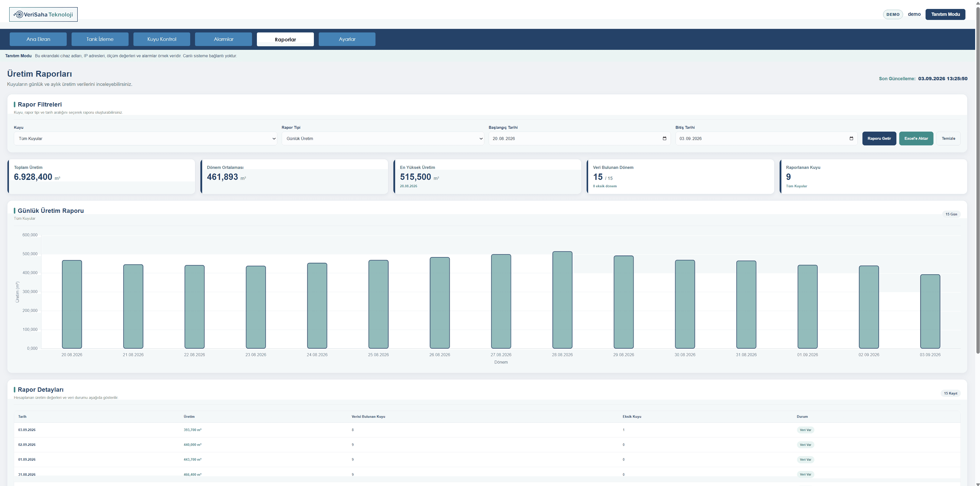Click the VeriSaha Teknoloji logo
Screen dimensions: 980x486
click(43, 15)
